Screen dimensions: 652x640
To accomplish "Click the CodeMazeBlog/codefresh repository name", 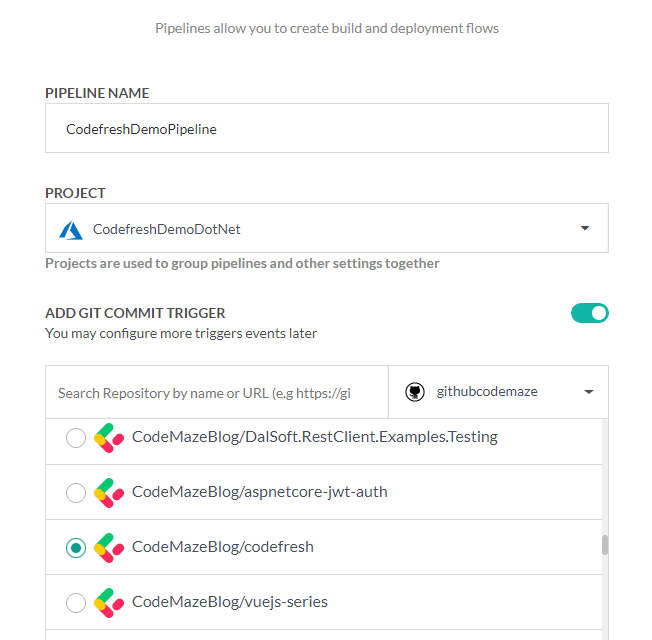I will (222, 547).
